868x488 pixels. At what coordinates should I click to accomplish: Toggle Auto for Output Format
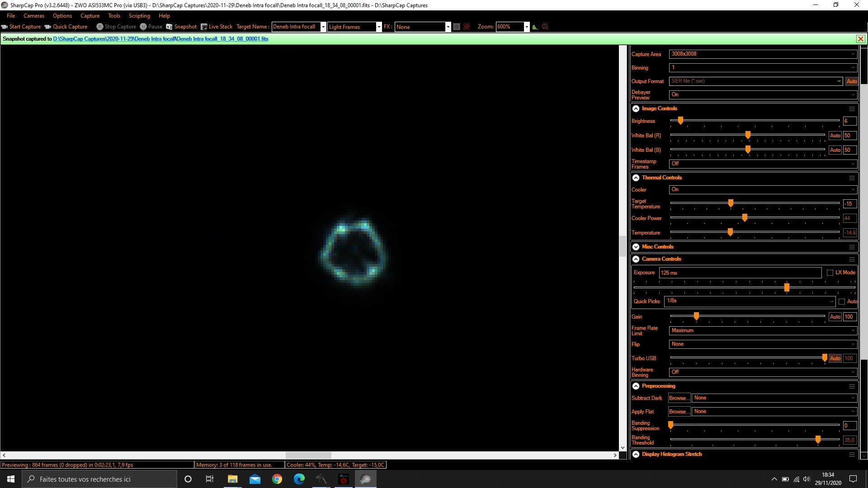pos(852,81)
